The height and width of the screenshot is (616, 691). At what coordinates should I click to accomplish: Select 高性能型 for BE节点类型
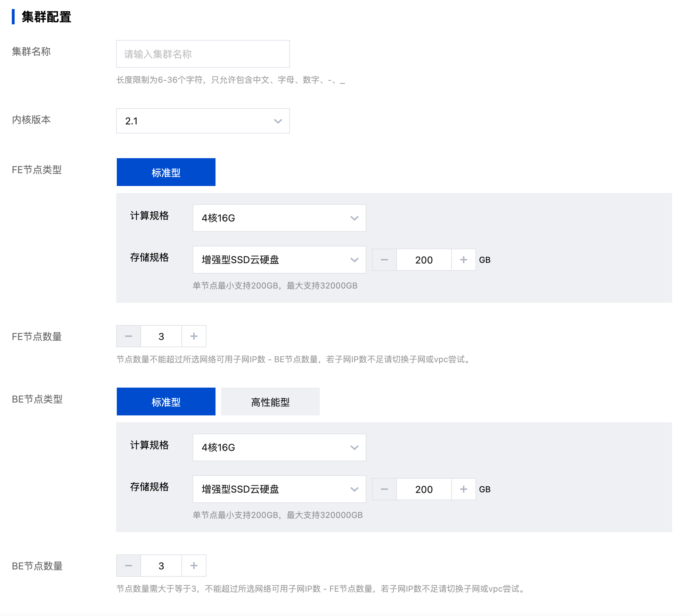pyautogui.click(x=270, y=402)
